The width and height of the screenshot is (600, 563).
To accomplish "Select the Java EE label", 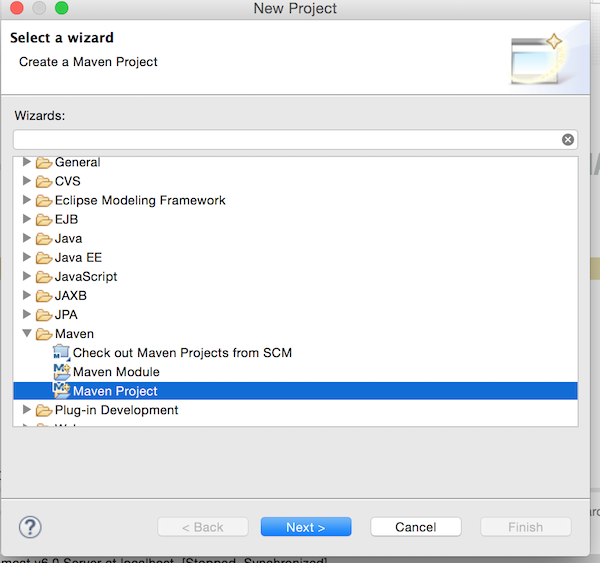I will click(x=78, y=258).
